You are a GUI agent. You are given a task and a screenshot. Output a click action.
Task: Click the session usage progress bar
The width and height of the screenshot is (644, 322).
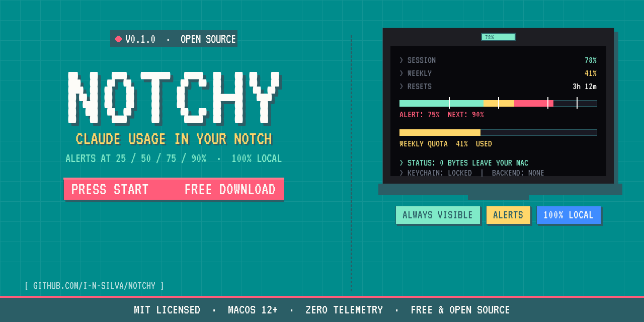tap(498, 103)
